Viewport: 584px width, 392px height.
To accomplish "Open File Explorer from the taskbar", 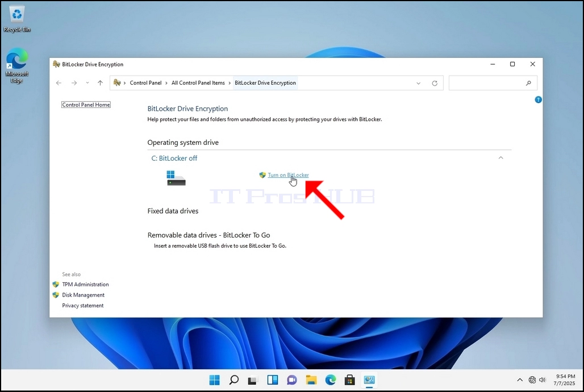I will click(311, 380).
